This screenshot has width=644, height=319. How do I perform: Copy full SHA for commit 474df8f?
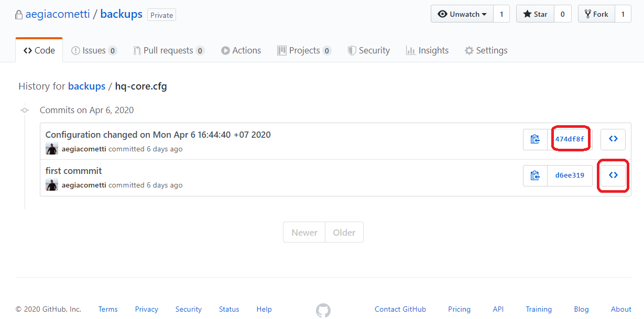pyautogui.click(x=535, y=139)
